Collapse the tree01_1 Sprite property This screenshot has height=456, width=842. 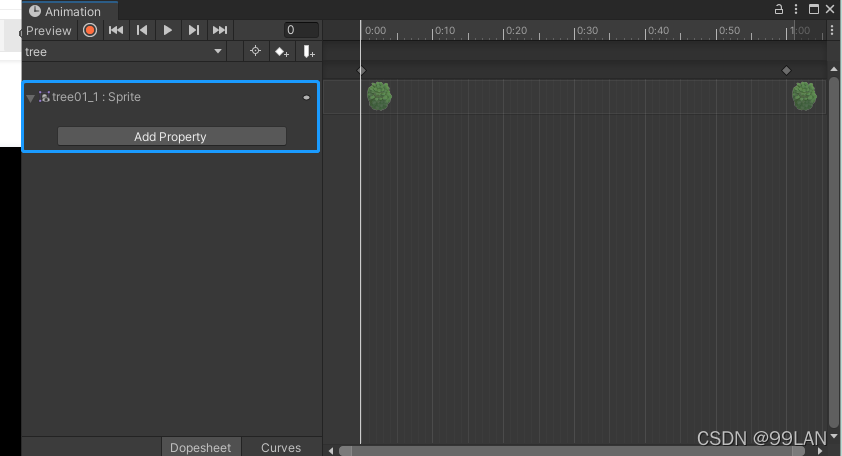click(31, 98)
